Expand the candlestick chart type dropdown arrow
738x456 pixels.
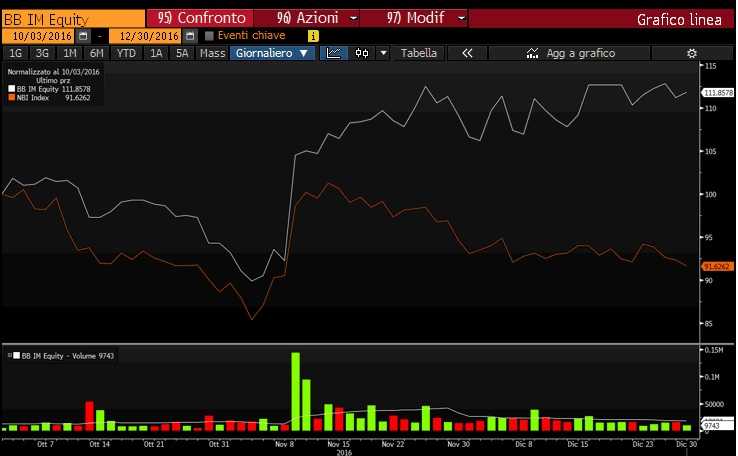tap(383, 53)
